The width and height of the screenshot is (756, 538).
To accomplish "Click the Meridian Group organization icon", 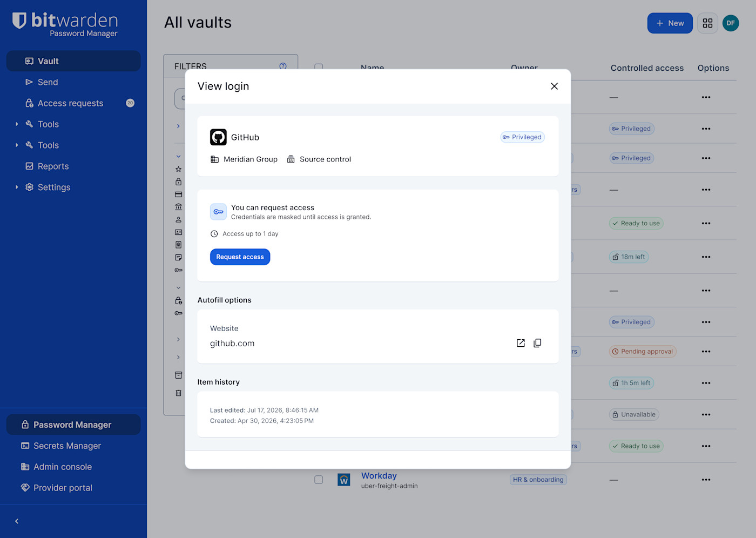I will (214, 159).
